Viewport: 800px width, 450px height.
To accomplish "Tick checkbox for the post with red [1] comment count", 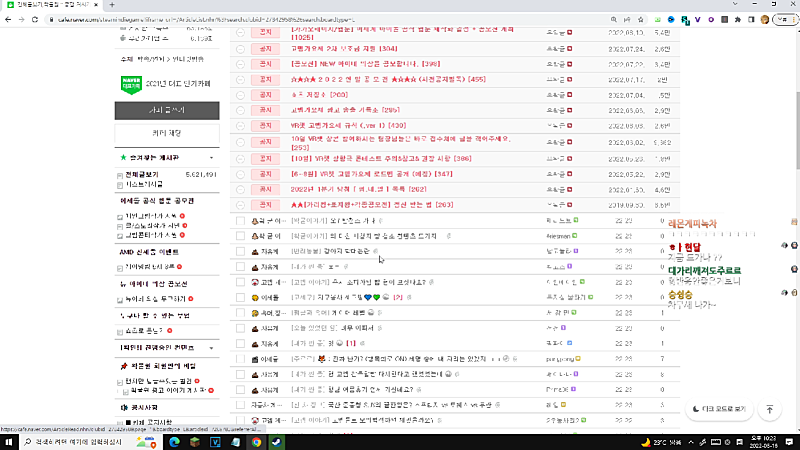I will click(240, 343).
